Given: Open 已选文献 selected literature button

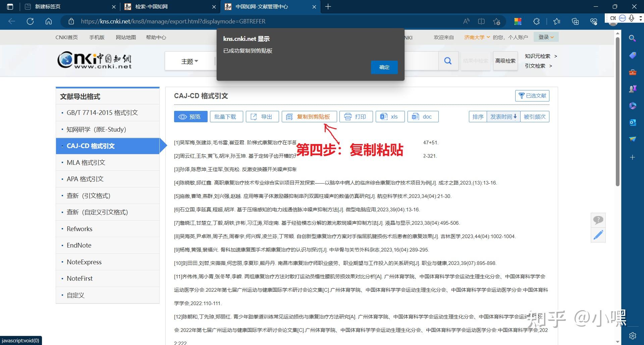Looking at the screenshot, I should (532, 96).
